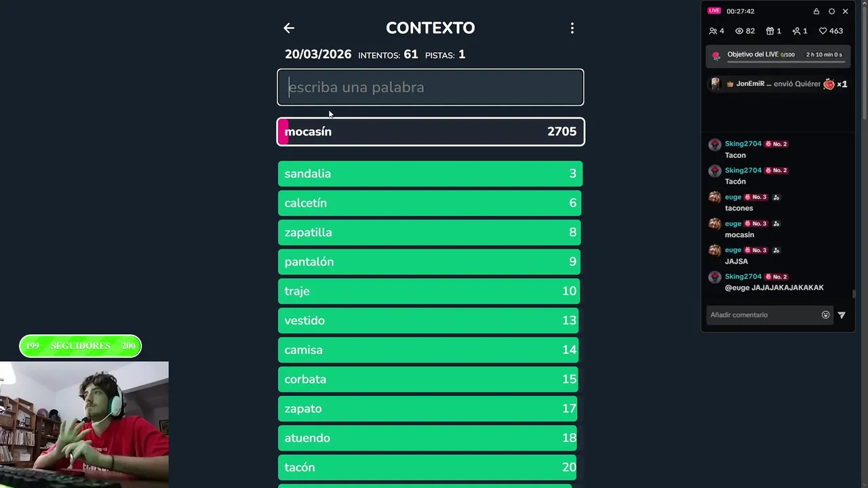The image size is (868, 488).
Task: Click the lock icon in LIVE panel
Action: coord(816,12)
